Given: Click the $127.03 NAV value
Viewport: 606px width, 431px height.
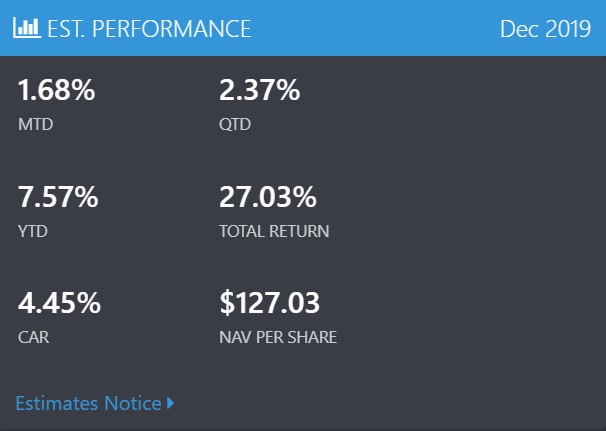Looking at the screenshot, I should click(x=269, y=303).
